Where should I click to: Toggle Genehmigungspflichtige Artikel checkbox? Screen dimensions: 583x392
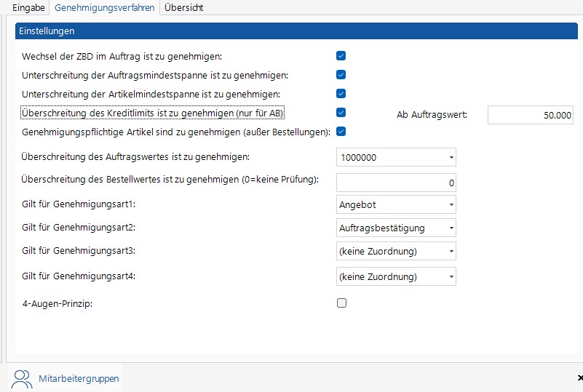(341, 132)
